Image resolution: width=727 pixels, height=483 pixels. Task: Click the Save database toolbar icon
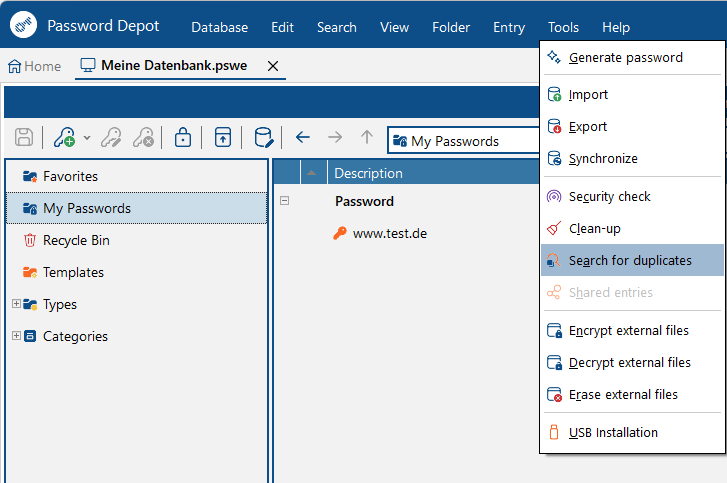24,137
